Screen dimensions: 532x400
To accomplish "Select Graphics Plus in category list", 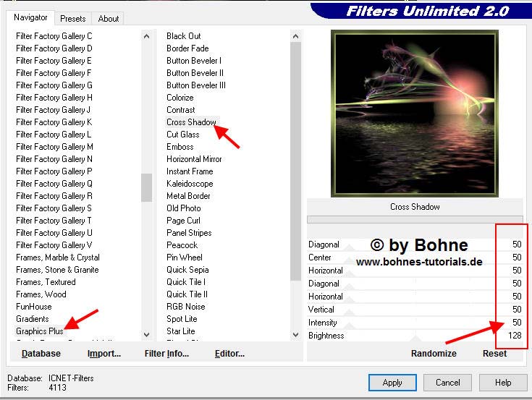I will [40, 331].
